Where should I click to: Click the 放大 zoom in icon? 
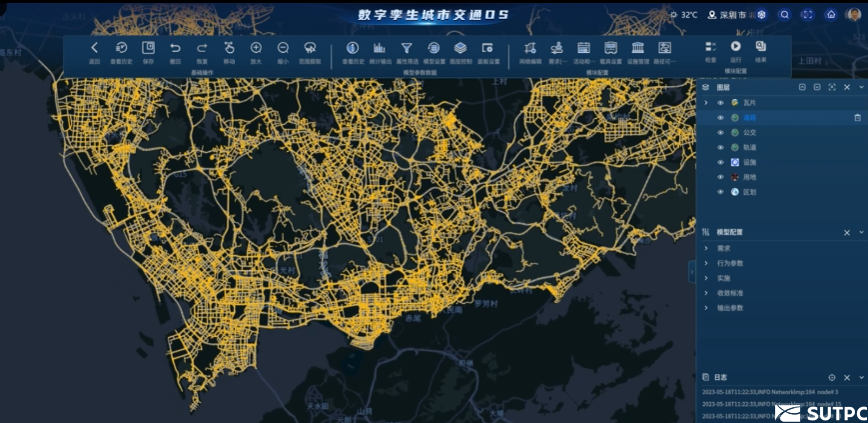[x=256, y=48]
